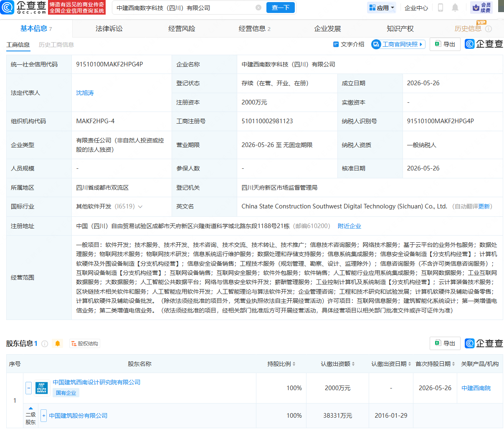Open 中国建筑股份有限公司 link
This screenshot has width=504, height=429.
click(78, 416)
